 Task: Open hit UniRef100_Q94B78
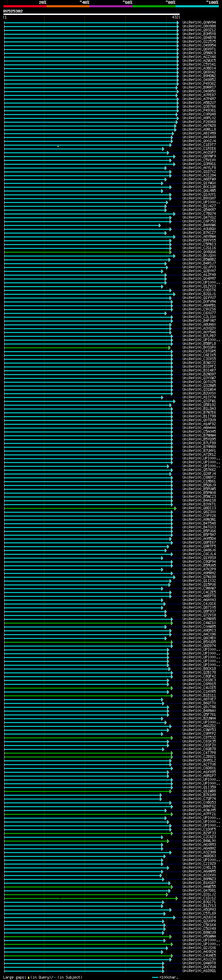pos(199,38)
